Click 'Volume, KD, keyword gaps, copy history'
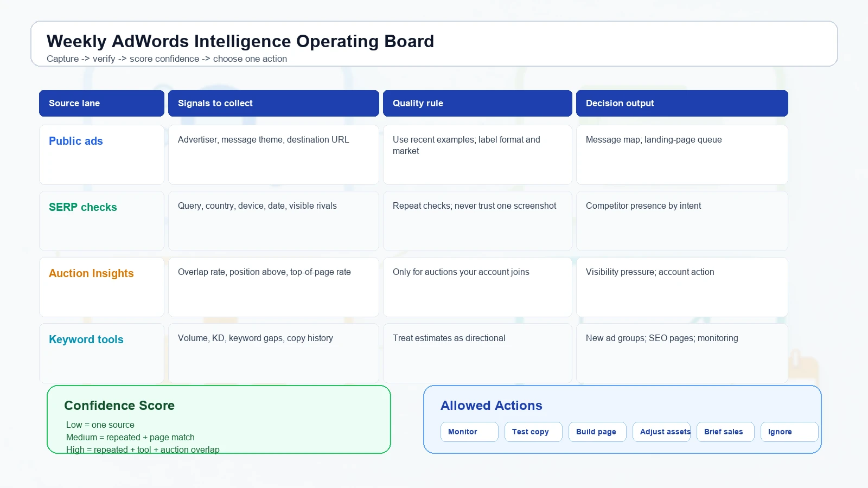The image size is (868, 488). click(273, 353)
